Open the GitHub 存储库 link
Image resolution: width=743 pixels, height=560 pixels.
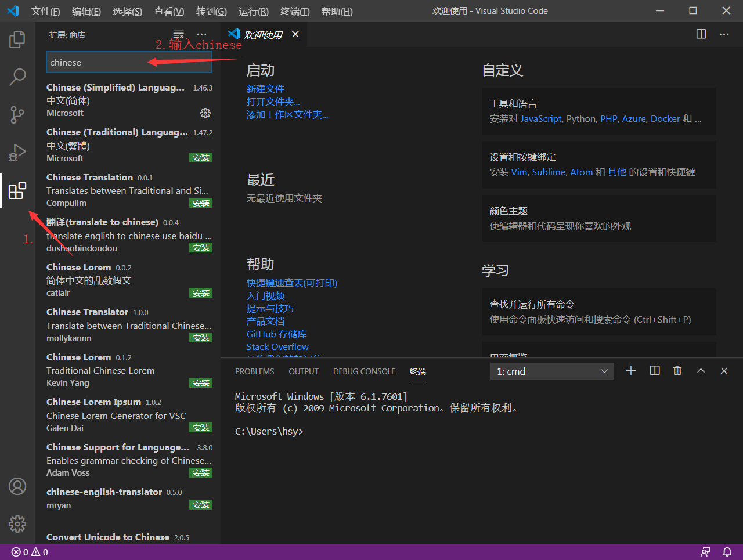277,334
